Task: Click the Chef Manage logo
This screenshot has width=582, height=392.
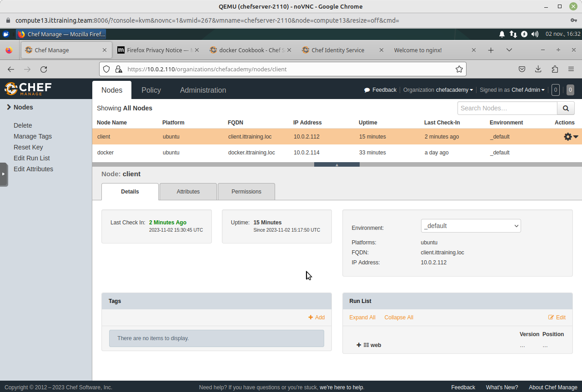Action: click(28, 89)
